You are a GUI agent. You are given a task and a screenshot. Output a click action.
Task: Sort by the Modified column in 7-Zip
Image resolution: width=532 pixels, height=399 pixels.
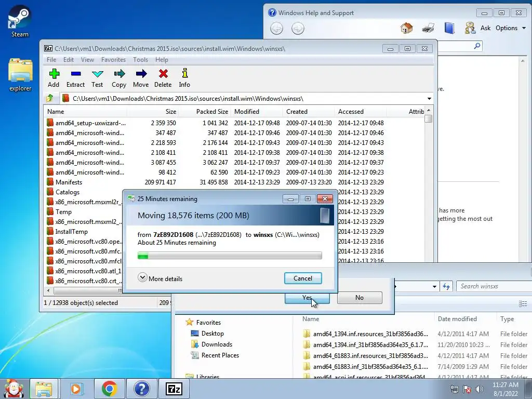click(257, 112)
